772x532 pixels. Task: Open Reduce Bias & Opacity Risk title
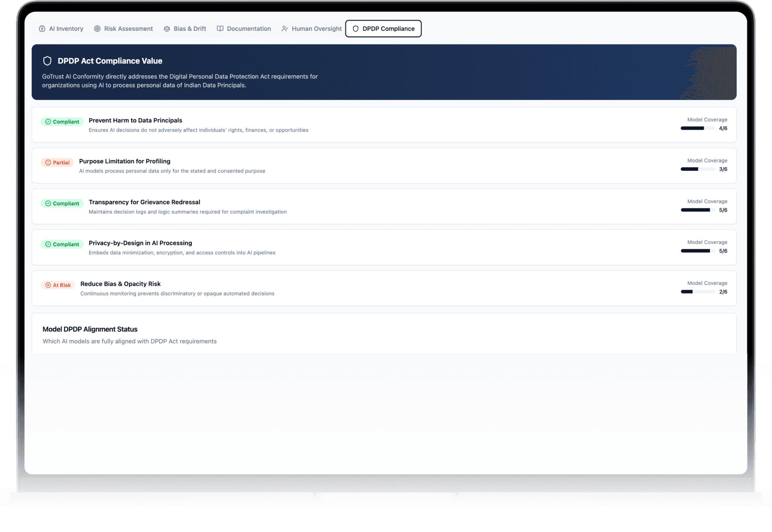(x=120, y=284)
